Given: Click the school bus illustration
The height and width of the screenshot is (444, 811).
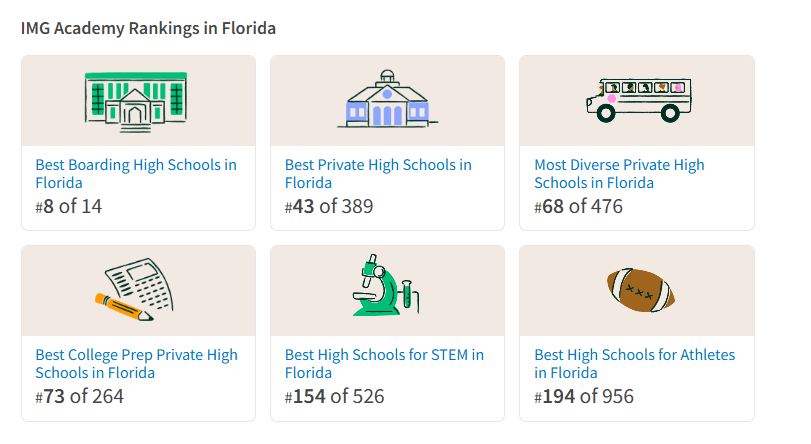Looking at the screenshot, I should pos(637,98).
